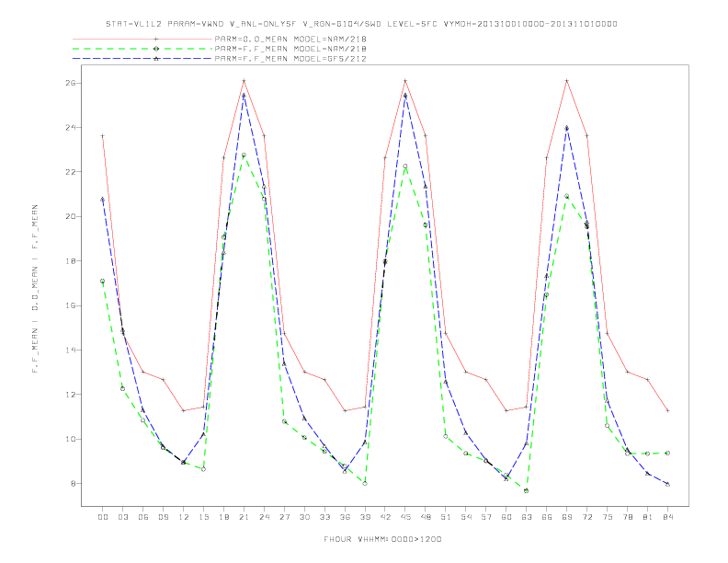
Task: Click red observed-mean plus marker at hour 00
Action: pyautogui.click(x=103, y=136)
